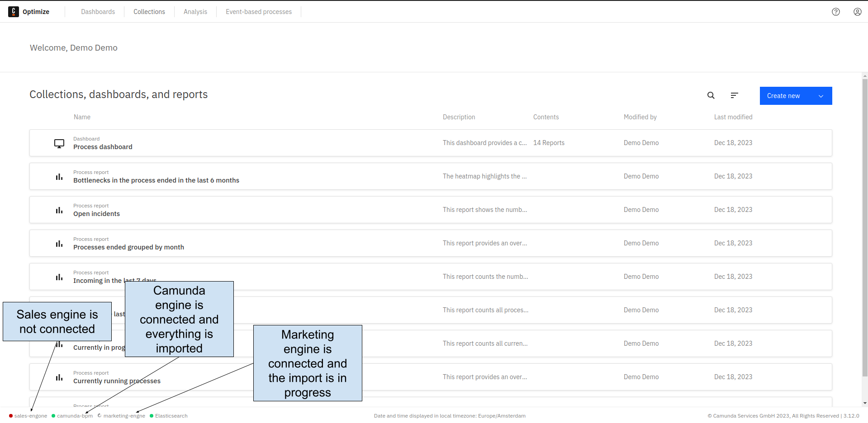
Task: Switch to the Collections tab
Action: [x=149, y=12]
